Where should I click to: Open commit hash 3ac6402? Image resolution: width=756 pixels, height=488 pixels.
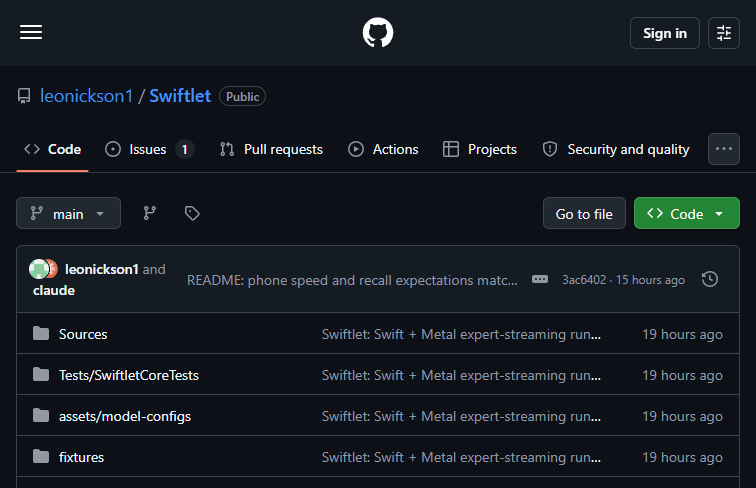tap(584, 280)
